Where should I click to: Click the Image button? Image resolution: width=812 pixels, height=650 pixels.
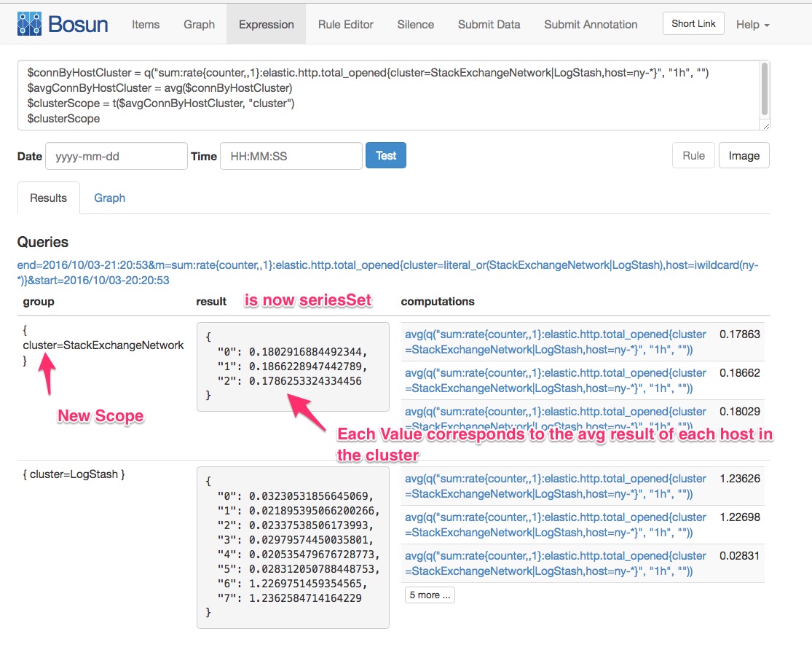coord(744,155)
